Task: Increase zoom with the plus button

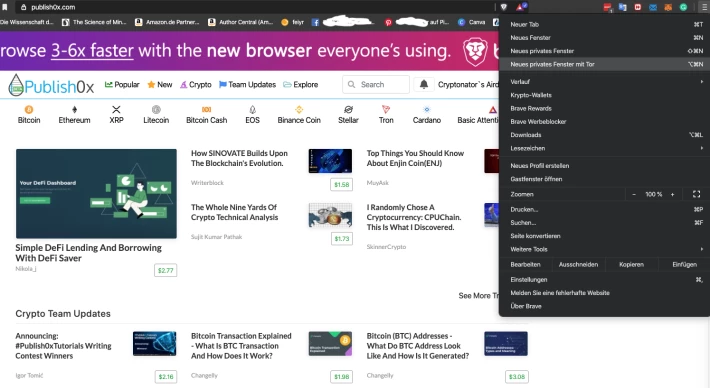Action: 672,194
